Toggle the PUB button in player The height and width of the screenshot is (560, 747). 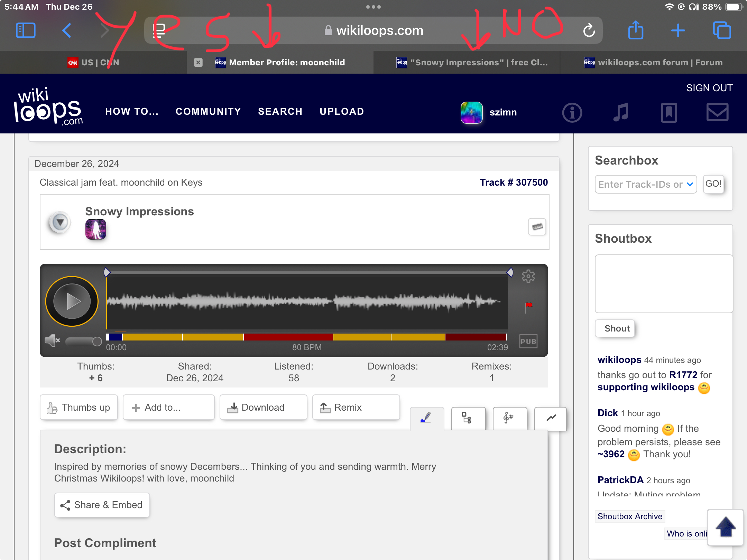click(x=528, y=341)
